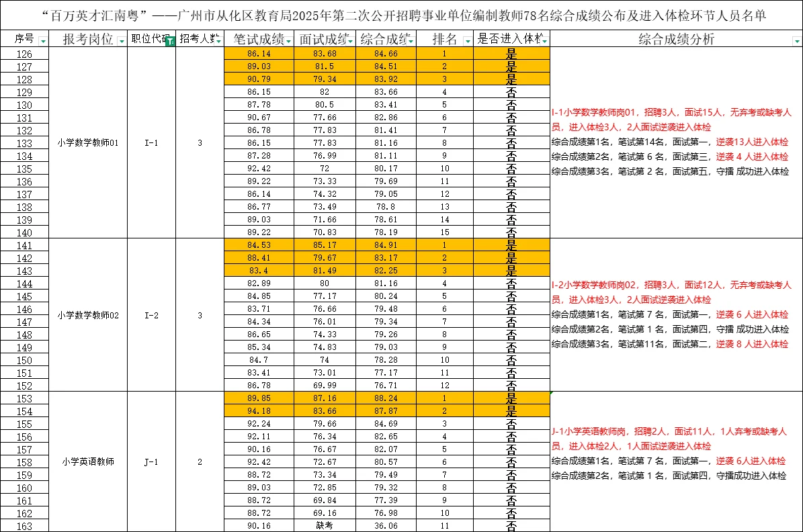Click the serial number cell 153
The image size is (803, 532).
[25, 398]
